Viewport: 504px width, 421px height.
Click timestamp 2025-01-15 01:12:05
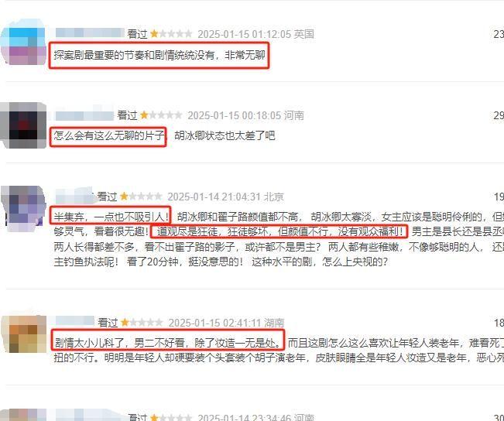click(x=245, y=34)
